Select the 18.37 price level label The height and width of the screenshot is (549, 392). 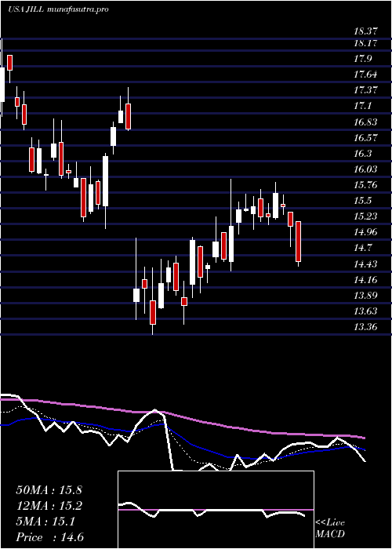tap(365, 31)
